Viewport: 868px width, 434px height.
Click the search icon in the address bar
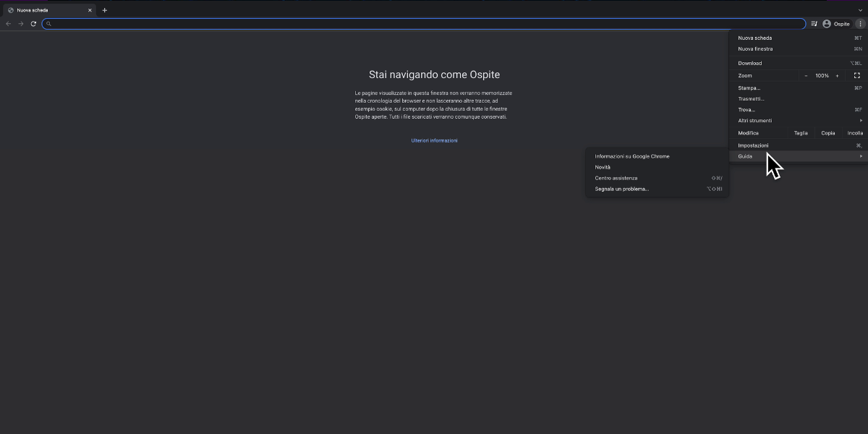pos(48,24)
